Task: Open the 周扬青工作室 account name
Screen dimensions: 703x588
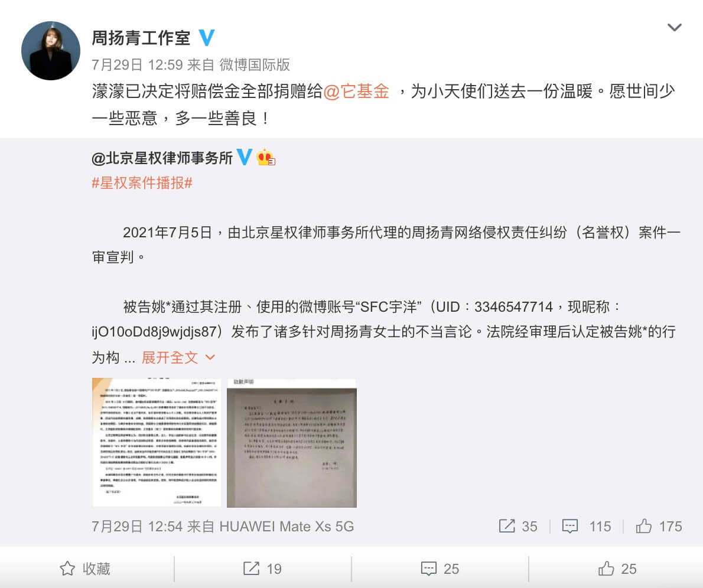Action: [141, 38]
